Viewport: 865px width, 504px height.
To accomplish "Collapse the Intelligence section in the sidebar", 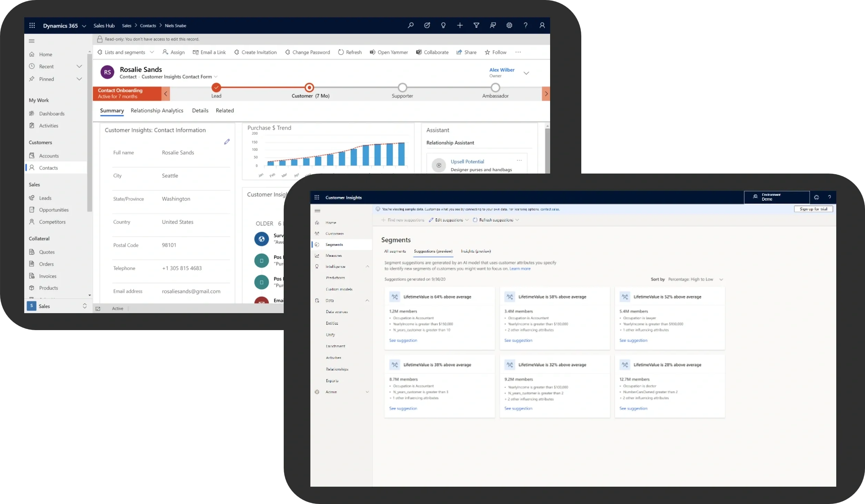I will click(x=368, y=266).
